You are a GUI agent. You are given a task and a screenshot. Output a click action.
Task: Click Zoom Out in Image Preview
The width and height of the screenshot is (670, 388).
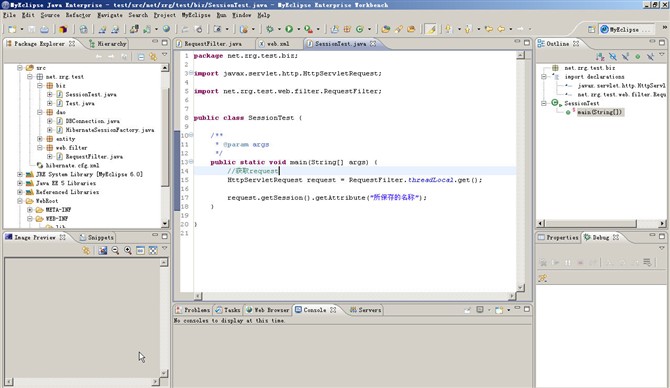[115, 250]
